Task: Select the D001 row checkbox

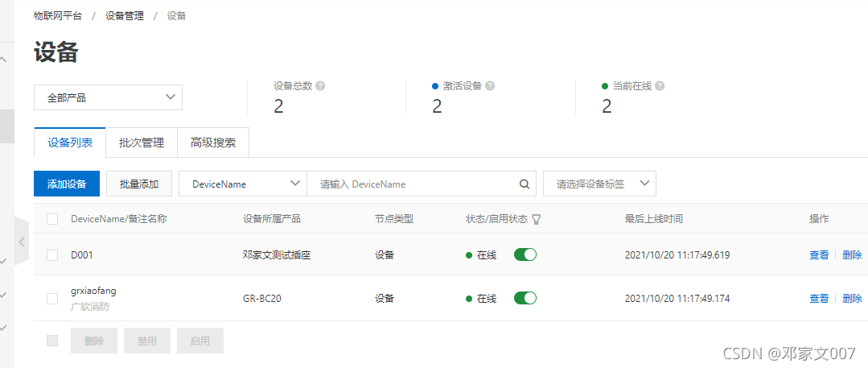Action: pos(52,255)
